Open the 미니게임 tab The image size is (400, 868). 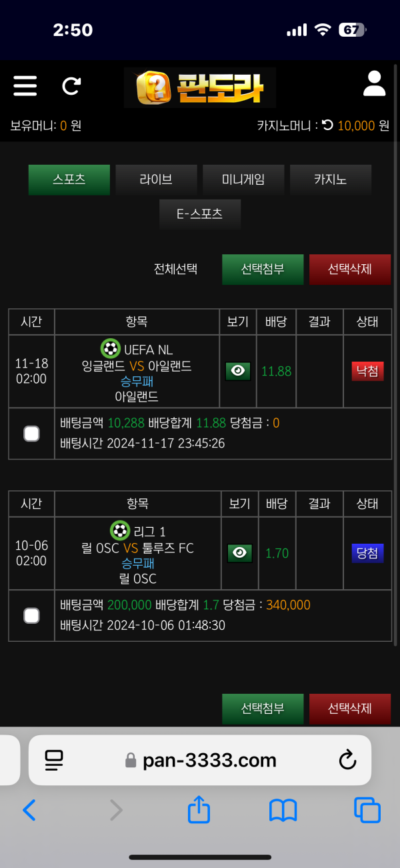tap(243, 179)
